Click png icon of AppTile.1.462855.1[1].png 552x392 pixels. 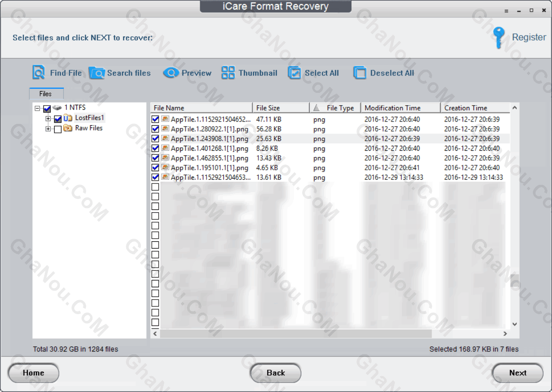click(165, 158)
